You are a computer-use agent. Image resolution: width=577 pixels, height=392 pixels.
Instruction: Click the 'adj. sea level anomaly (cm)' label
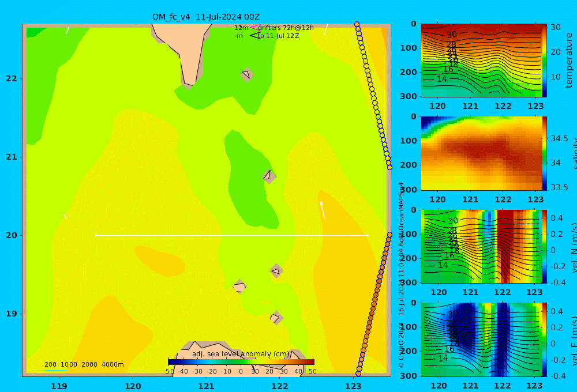click(x=241, y=354)
